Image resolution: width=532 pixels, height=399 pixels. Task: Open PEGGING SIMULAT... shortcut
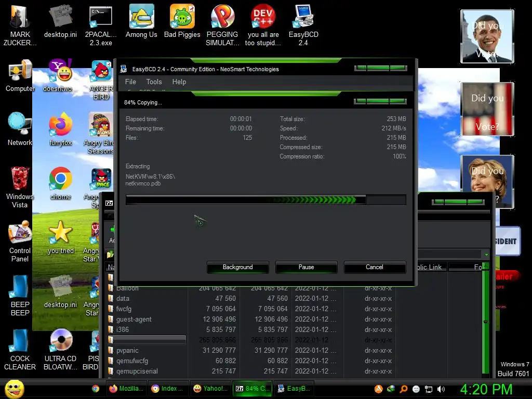tap(222, 24)
